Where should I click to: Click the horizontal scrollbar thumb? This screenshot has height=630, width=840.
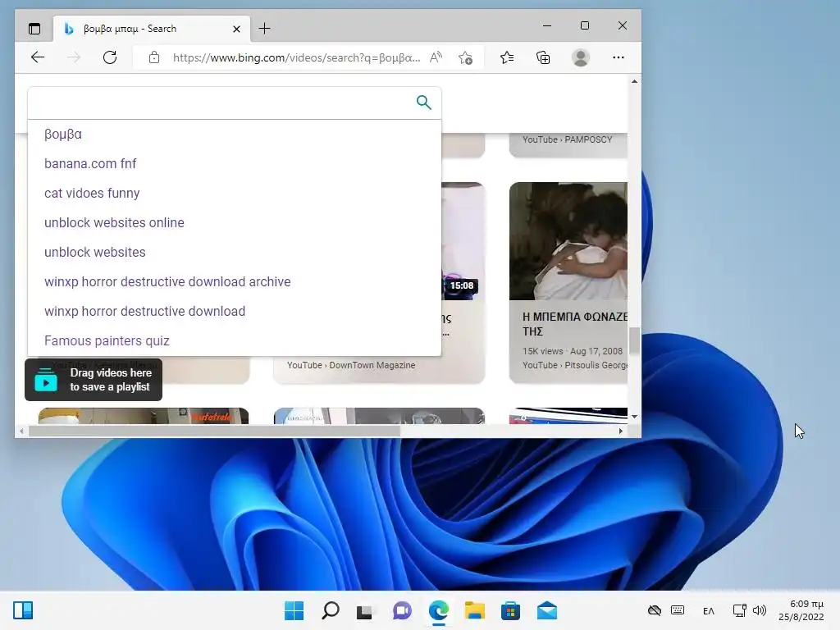[x=214, y=431]
